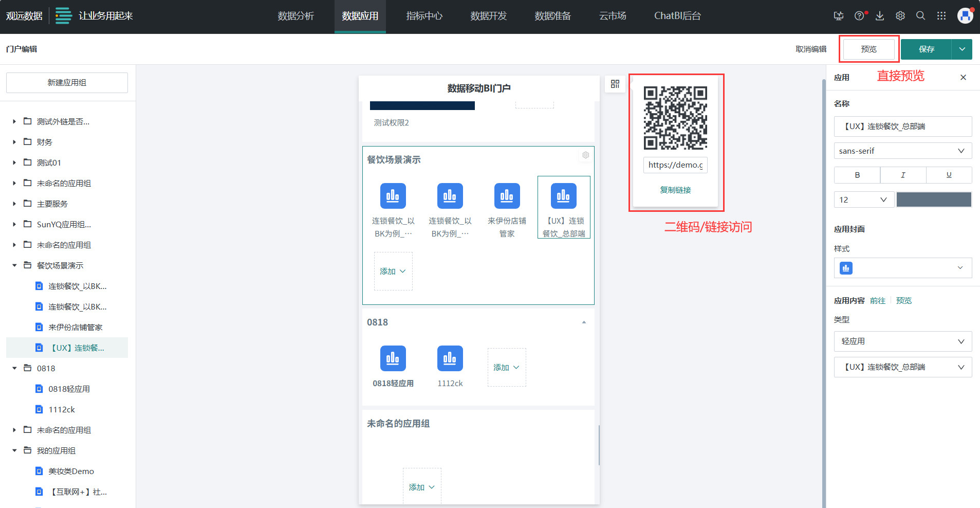Image resolution: width=980 pixels, height=508 pixels.
Task: Toggle italic formatting for app name
Action: pos(902,175)
